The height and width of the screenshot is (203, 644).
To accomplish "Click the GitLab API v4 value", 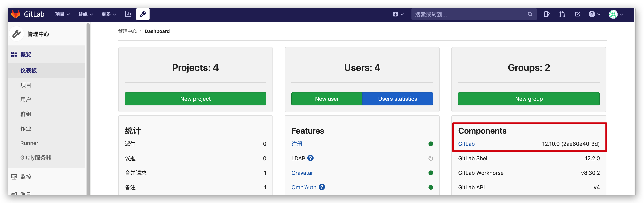I will click(596, 188).
